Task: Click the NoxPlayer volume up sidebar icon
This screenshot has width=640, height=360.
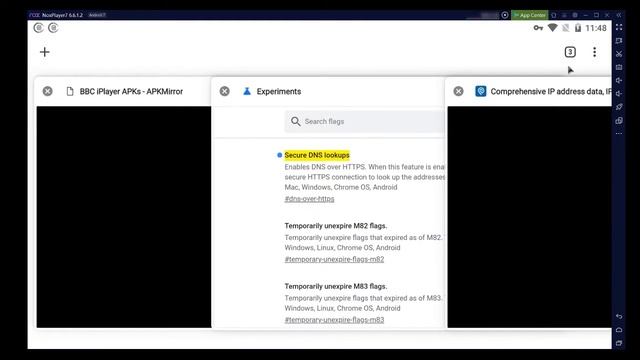Action: click(619, 80)
